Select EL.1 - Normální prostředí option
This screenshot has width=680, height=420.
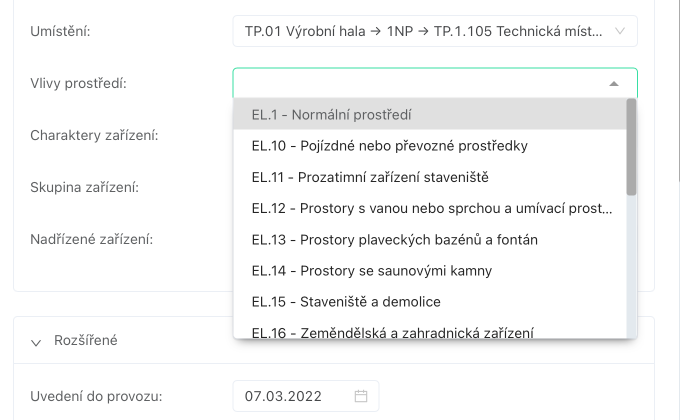point(331,115)
